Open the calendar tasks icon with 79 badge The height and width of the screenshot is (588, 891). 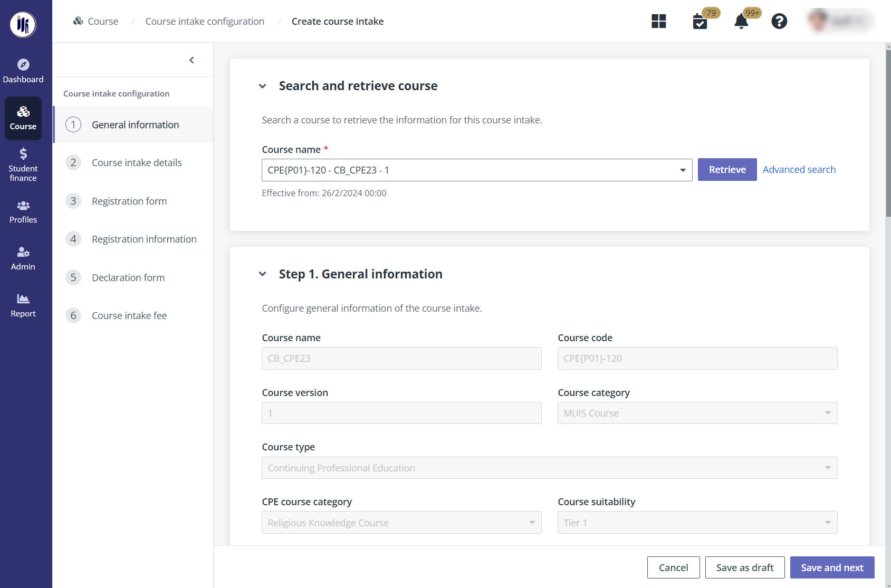[700, 22]
